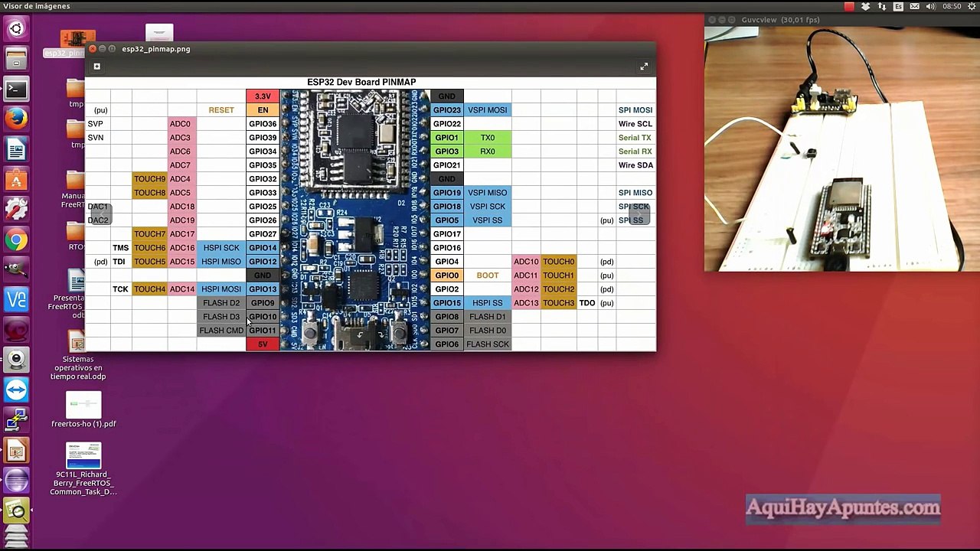This screenshot has width=980, height=551.
Task: Launch the Terminal from the launcher
Action: tap(16, 89)
